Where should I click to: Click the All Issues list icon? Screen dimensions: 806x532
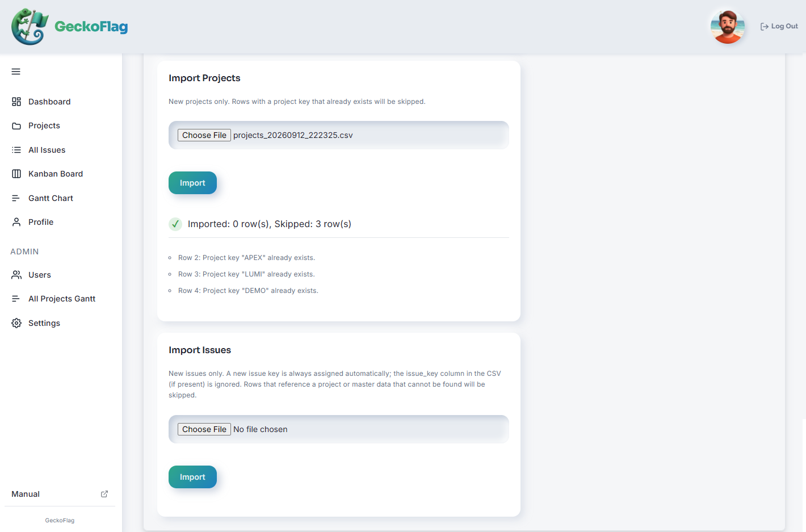click(16, 150)
